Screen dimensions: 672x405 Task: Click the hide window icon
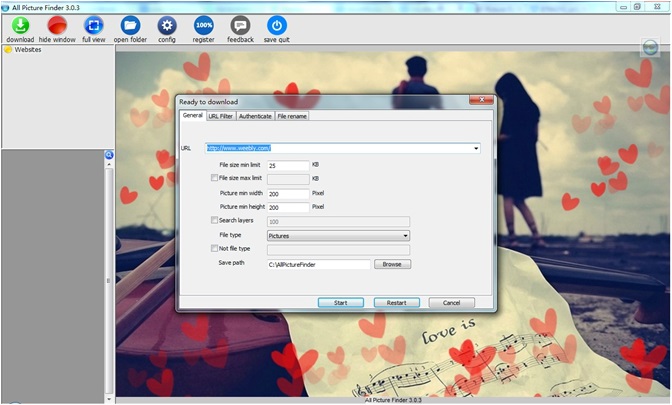click(x=57, y=25)
